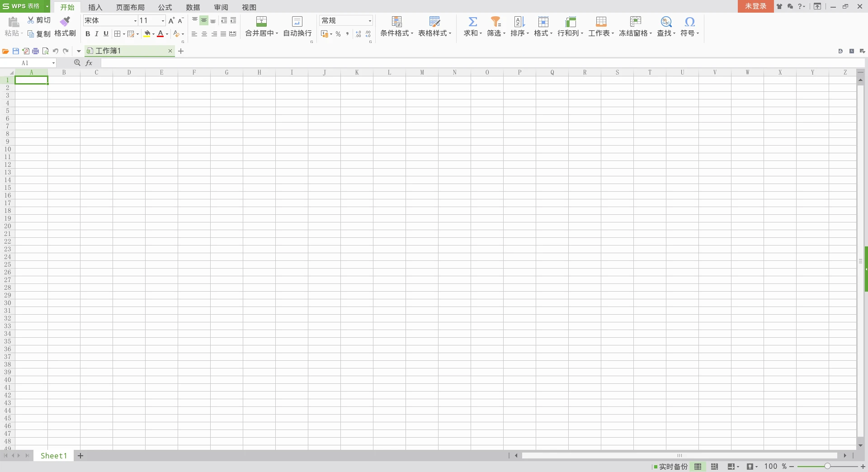Viewport: 868px width, 472px height.
Task: Click the Sum (求和) sigma icon
Action: point(472,22)
